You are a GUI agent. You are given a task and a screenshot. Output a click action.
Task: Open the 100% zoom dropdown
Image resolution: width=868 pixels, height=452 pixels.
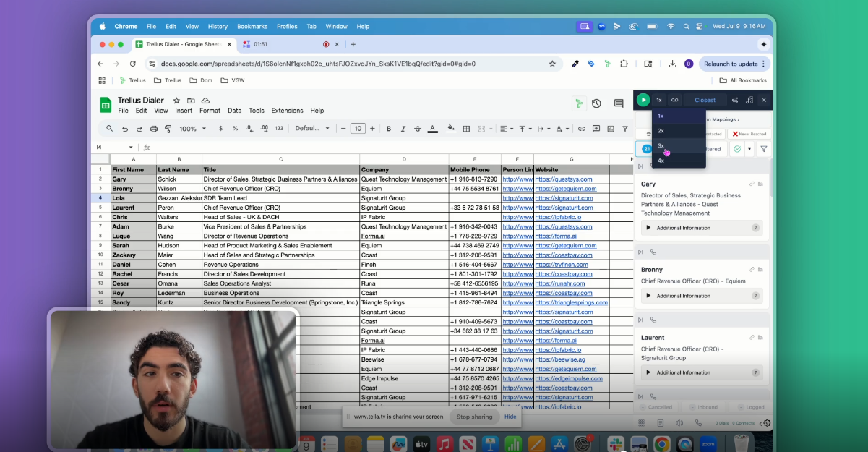(192, 129)
